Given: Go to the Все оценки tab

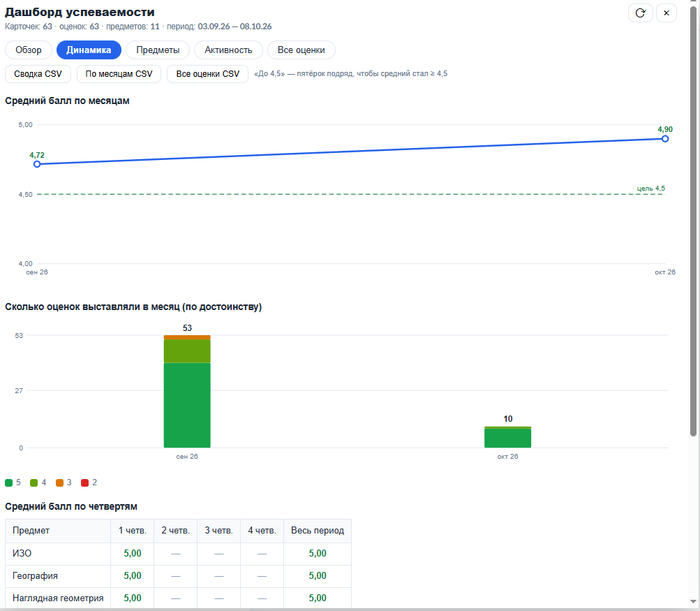Looking at the screenshot, I should [301, 50].
